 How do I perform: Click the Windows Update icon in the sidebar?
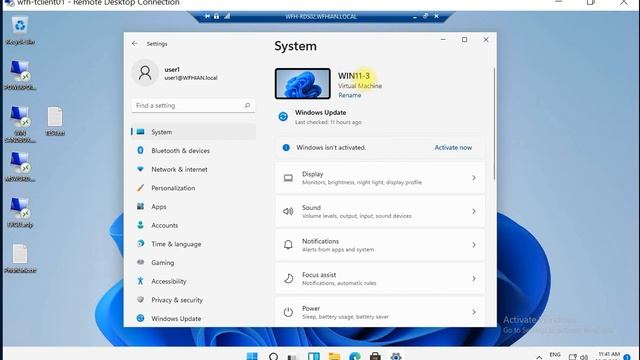(140, 318)
